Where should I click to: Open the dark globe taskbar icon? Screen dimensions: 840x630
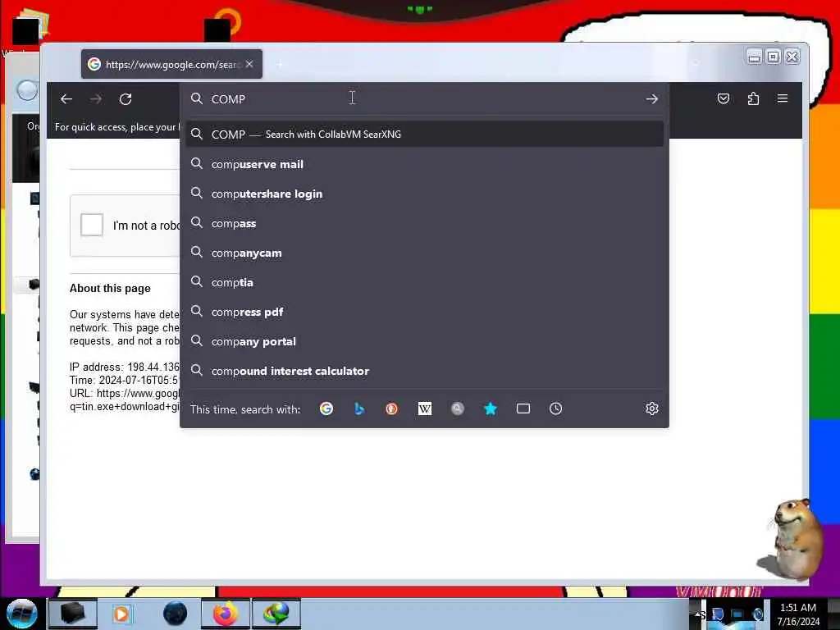pyautogui.click(x=176, y=614)
